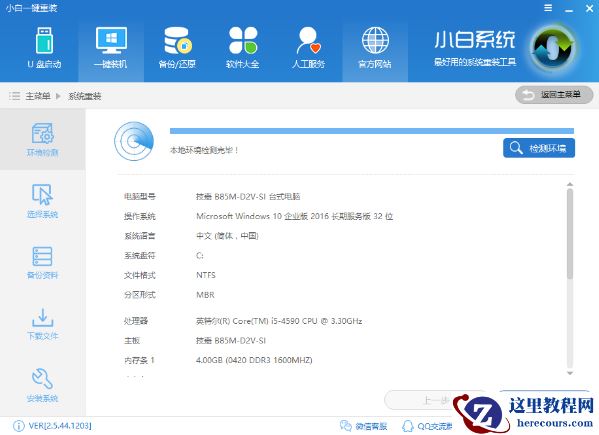Click the scroll down arrow of info list
Viewport: 599px width, 435px height.
click(x=570, y=373)
